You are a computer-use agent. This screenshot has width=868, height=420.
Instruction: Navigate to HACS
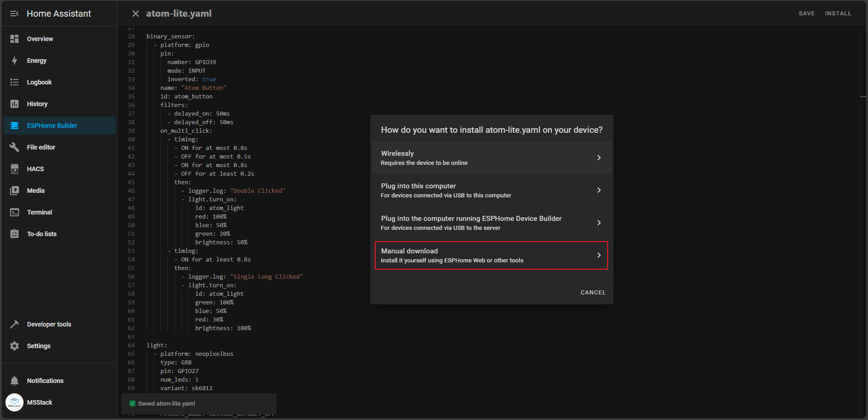point(60,169)
